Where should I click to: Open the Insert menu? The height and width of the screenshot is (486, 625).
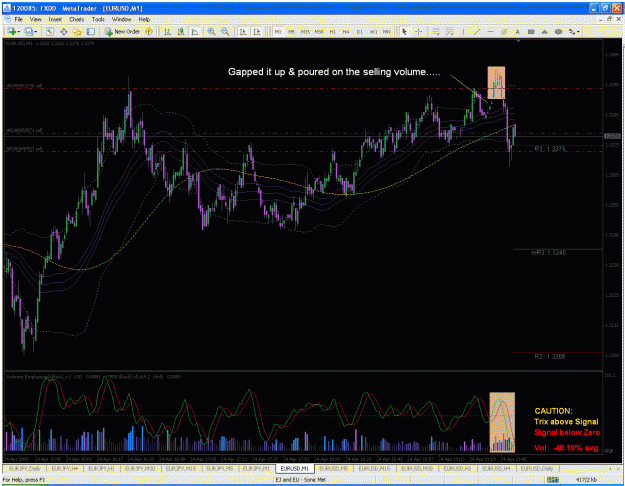[55, 19]
